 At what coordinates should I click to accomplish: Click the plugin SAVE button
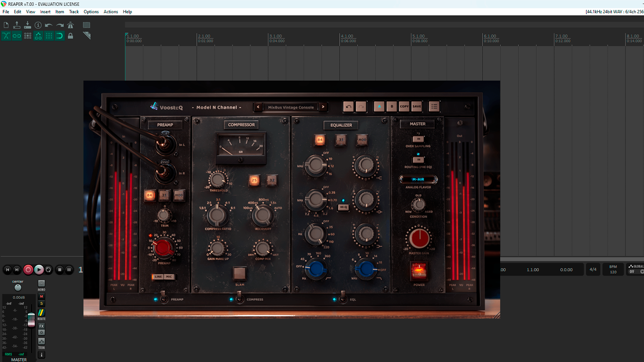417,107
